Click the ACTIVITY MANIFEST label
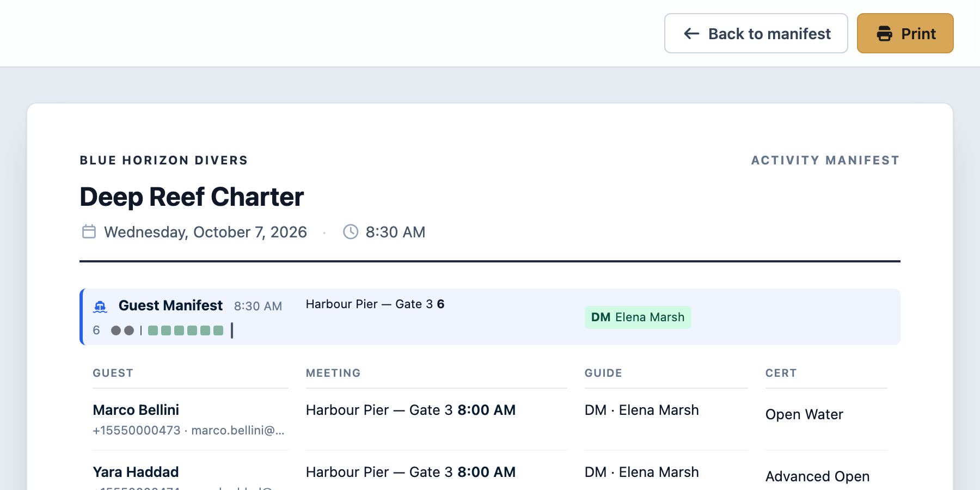 [825, 161]
